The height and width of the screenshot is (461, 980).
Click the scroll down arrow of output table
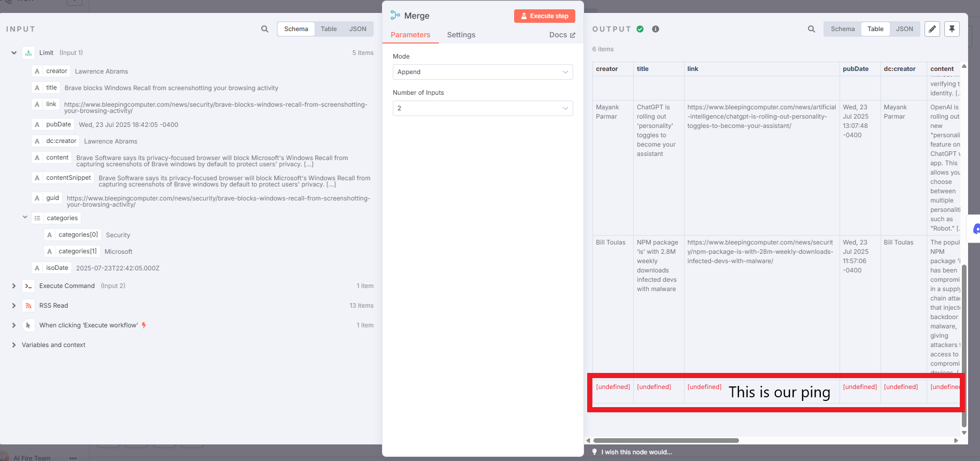tap(964, 433)
